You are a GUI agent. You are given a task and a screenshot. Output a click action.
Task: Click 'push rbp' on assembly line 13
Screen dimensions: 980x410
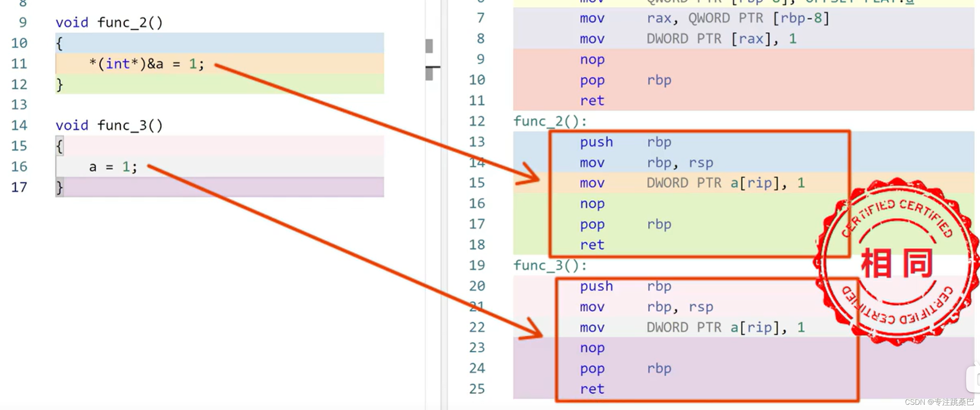625,142
